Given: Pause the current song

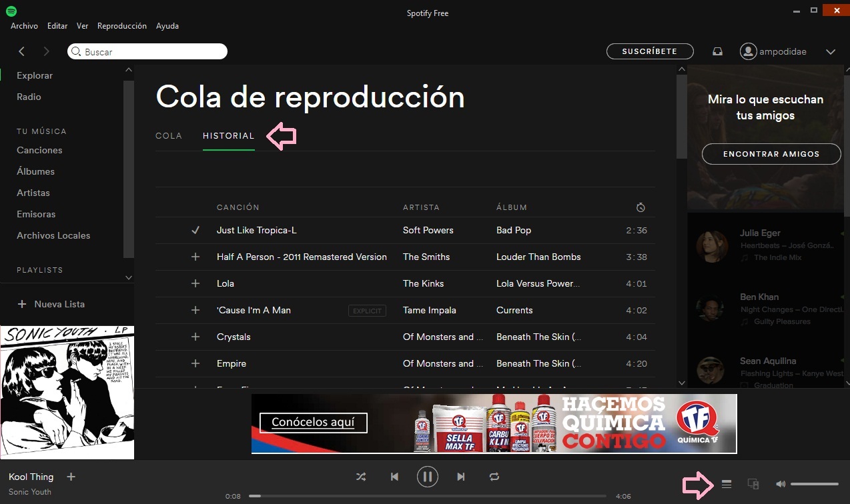Looking at the screenshot, I should click(428, 477).
